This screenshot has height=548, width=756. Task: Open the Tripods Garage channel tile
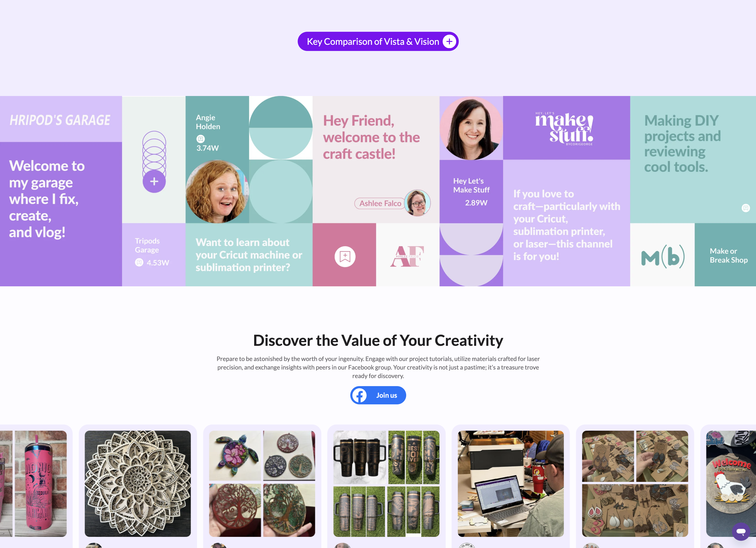(x=154, y=255)
